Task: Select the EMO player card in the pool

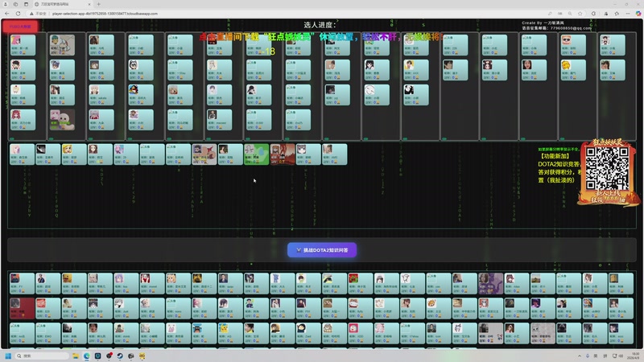Action: pos(48,333)
